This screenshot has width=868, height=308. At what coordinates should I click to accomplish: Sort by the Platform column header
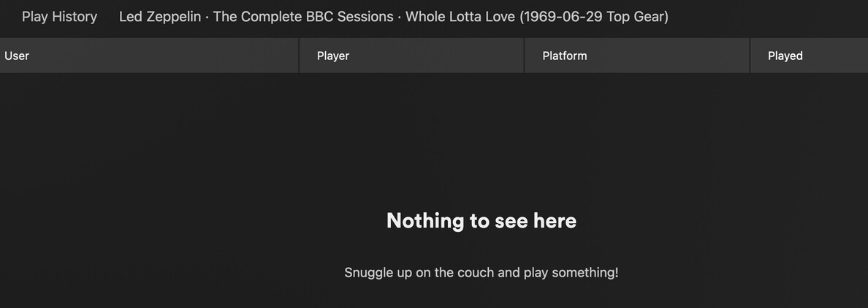coord(565,56)
